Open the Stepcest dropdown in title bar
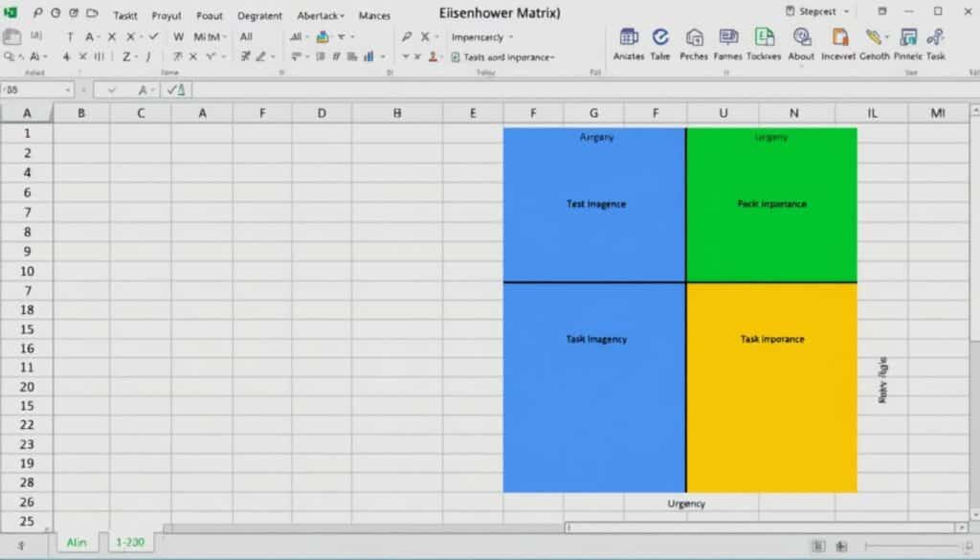Screen dimensions: 980x560 [x=846, y=11]
